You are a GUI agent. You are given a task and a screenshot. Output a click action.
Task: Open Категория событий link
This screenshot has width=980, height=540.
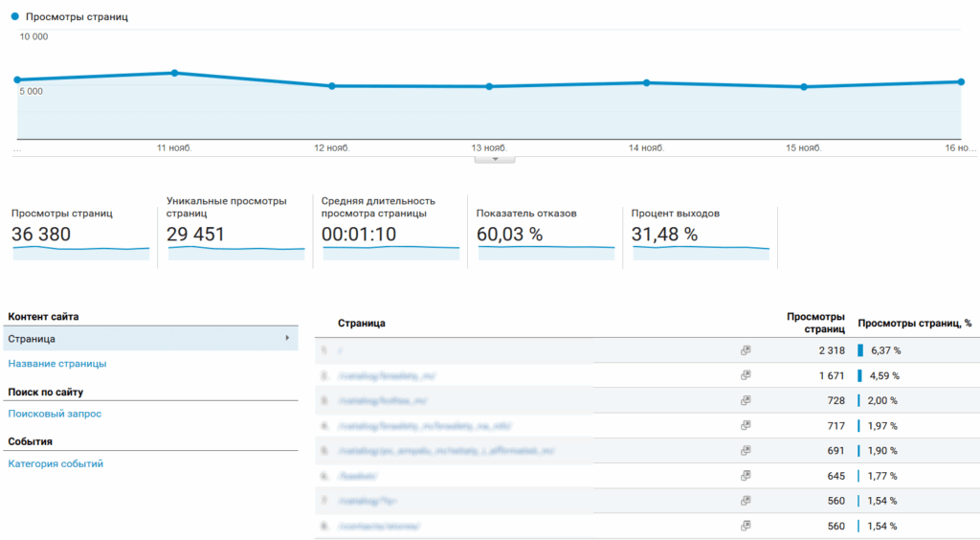pyautogui.click(x=56, y=463)
